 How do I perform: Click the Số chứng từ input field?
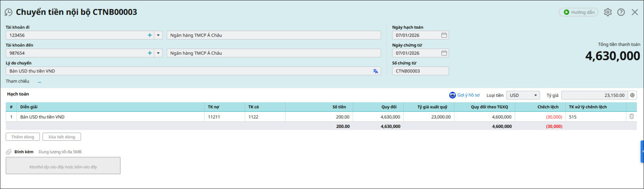[420, 71]
